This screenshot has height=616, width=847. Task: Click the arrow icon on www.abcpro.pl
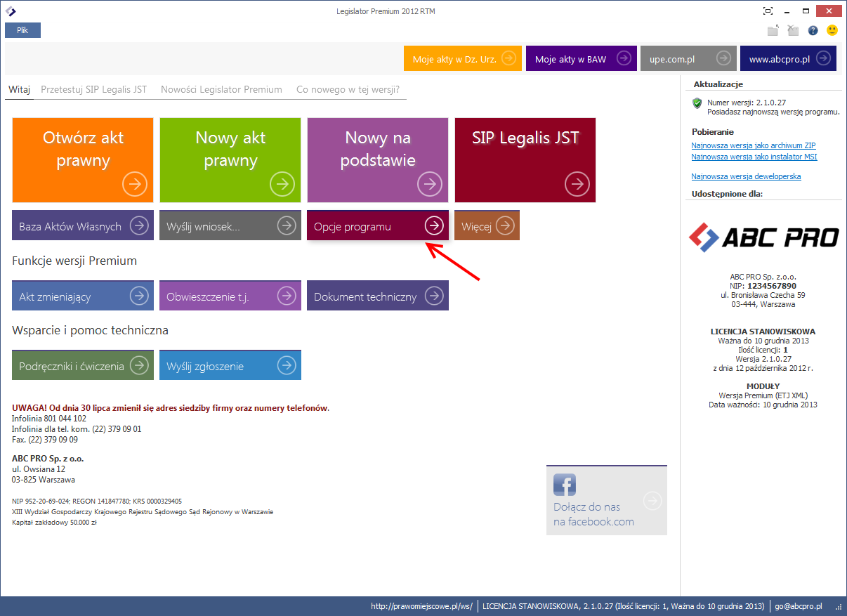coord(822,58)
